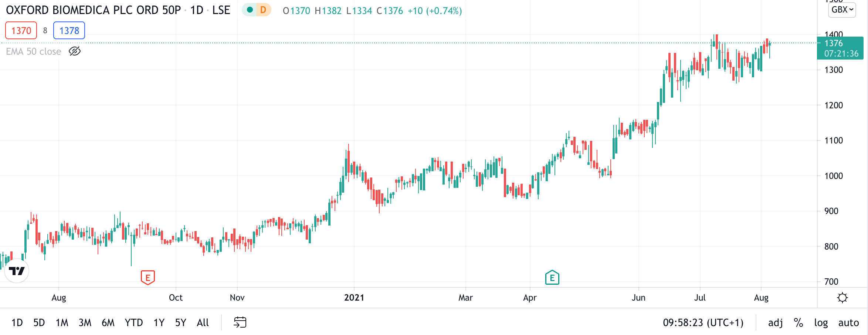
Task: Click the red earnings marker near October
Action: pos(148,277)
